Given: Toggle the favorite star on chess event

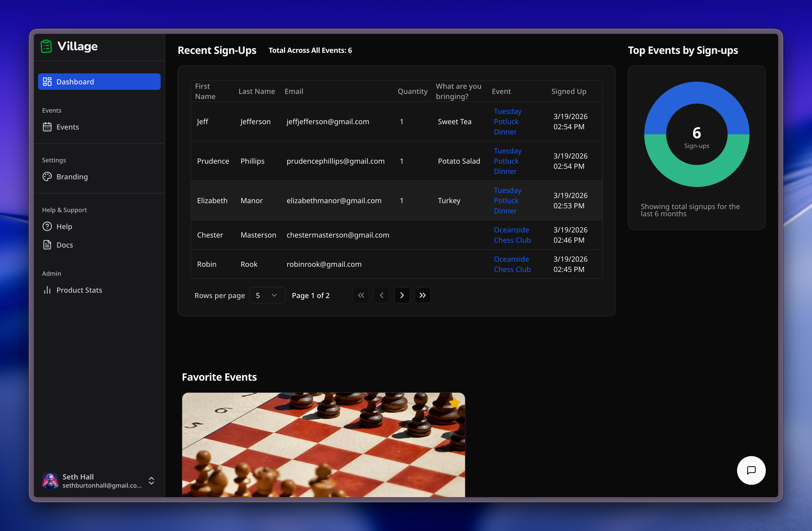Looking at the screenshot, I should click(x=455, y=403).
